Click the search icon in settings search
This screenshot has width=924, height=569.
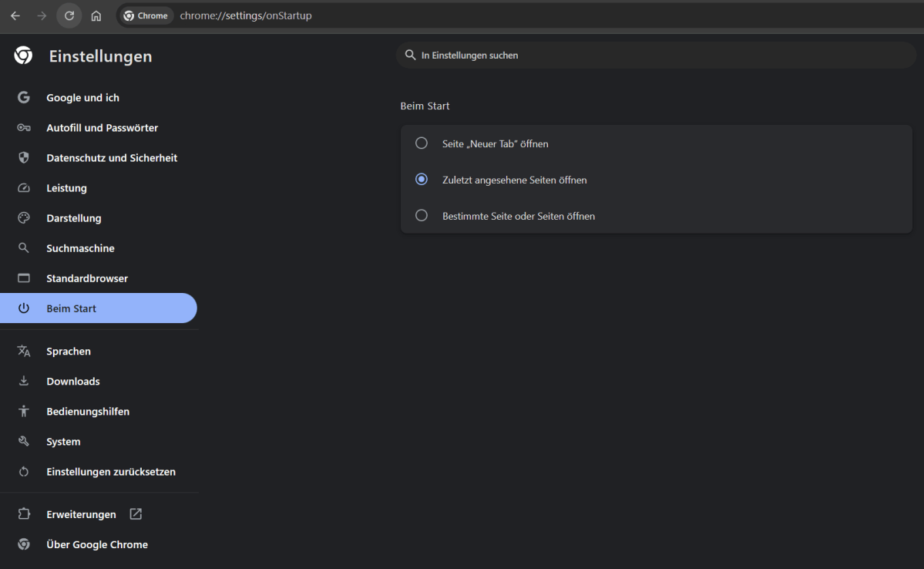pos(410,55)
